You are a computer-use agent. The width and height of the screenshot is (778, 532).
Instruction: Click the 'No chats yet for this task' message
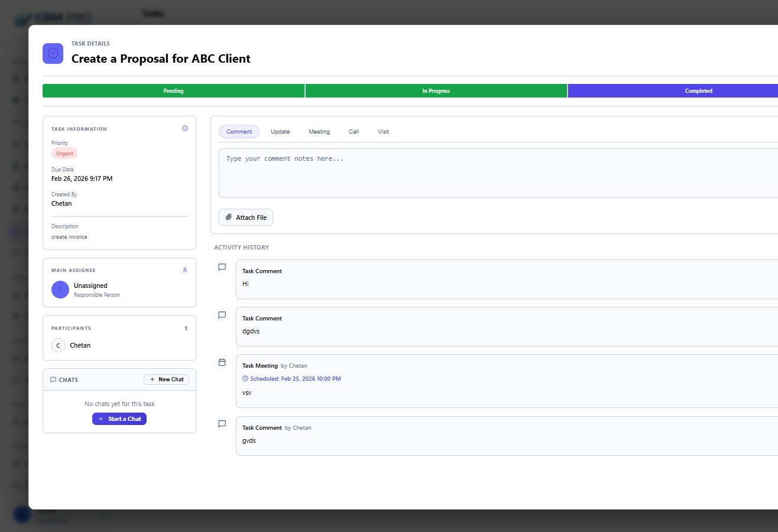point(119,404)
